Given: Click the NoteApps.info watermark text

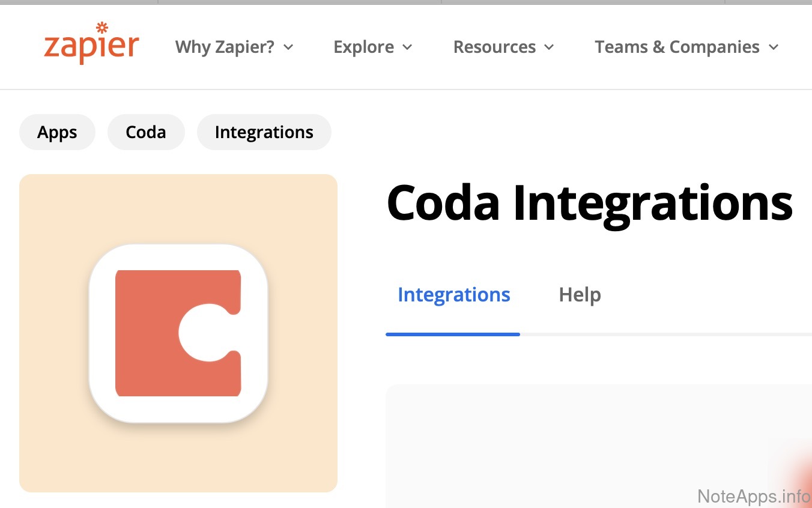Looking at the screenshot, I should 754,496.
